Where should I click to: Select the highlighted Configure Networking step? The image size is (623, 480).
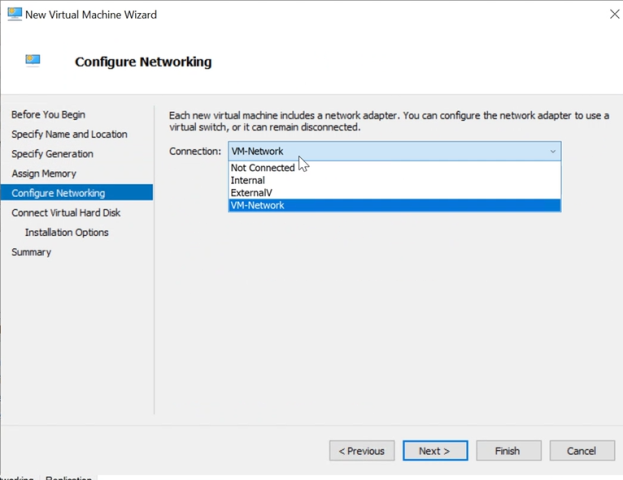[58, 193]
